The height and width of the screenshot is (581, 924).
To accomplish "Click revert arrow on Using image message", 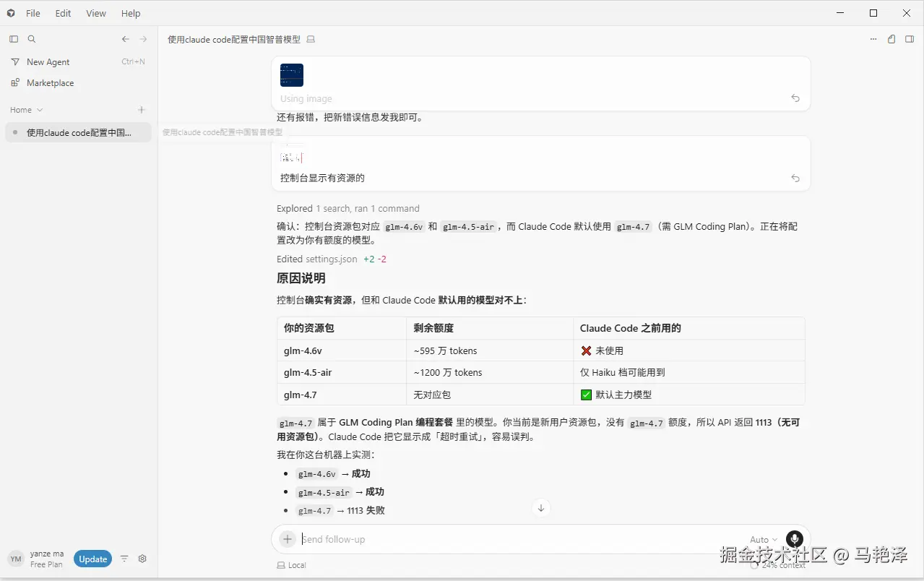I will click(795, 98).
